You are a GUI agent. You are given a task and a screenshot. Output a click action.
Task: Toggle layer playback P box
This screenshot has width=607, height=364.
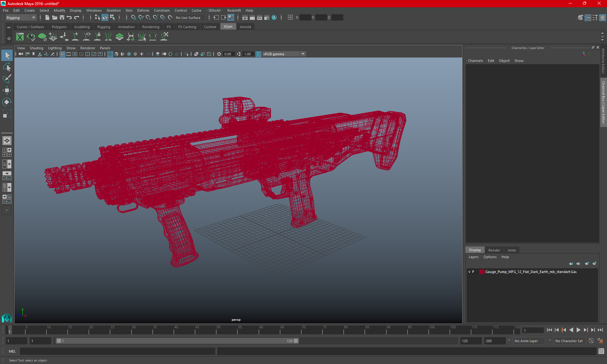click(473, 272)
